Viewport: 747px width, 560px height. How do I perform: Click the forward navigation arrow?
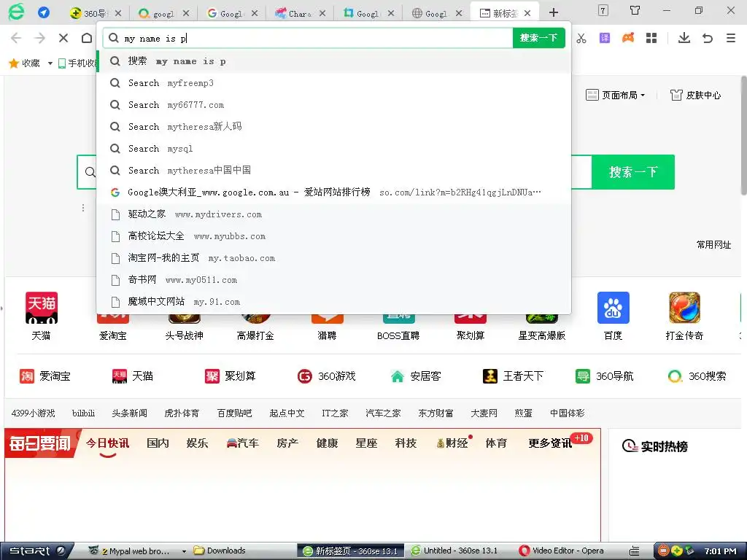40,38
